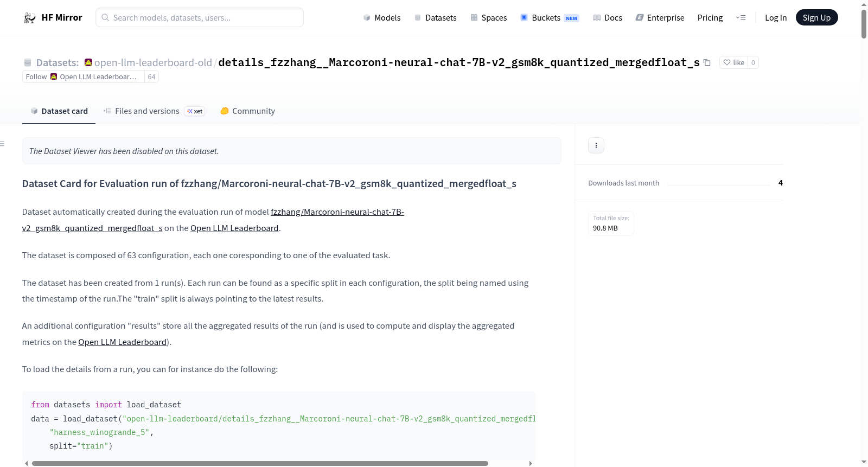
Task: Switch to the Dataset card tab
Action: click(59, 111)
